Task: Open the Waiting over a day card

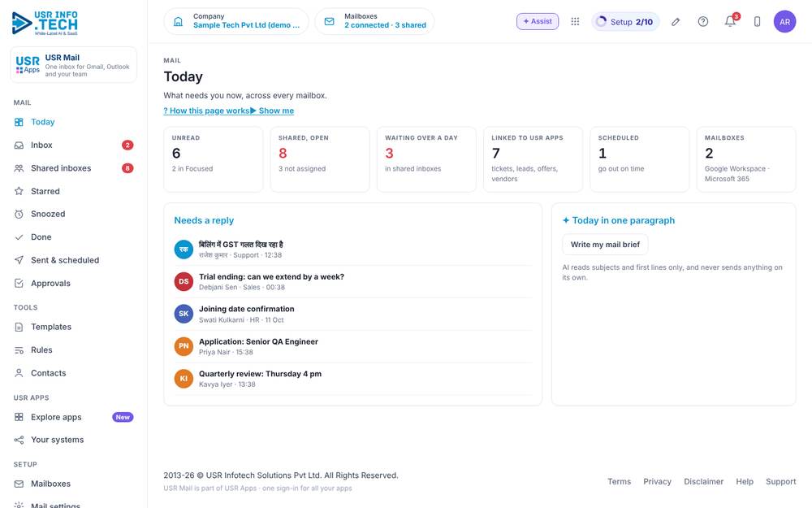Action: pos(426,159)
